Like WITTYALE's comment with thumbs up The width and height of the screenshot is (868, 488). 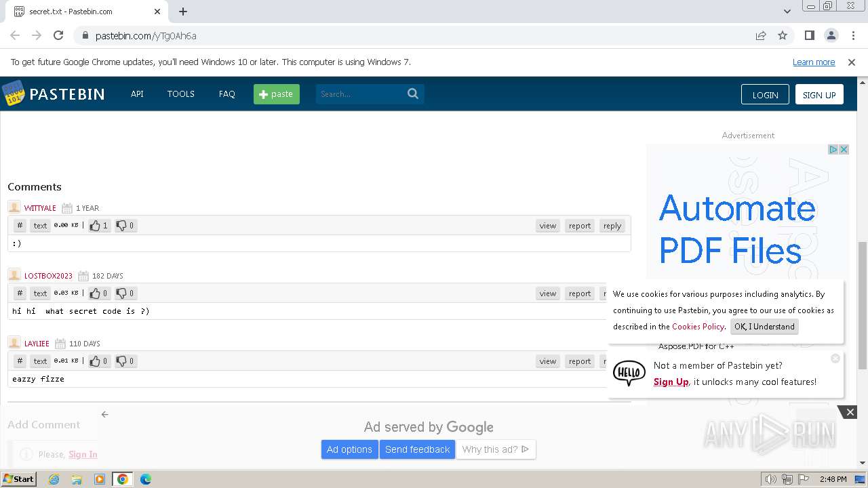(99, 226)
